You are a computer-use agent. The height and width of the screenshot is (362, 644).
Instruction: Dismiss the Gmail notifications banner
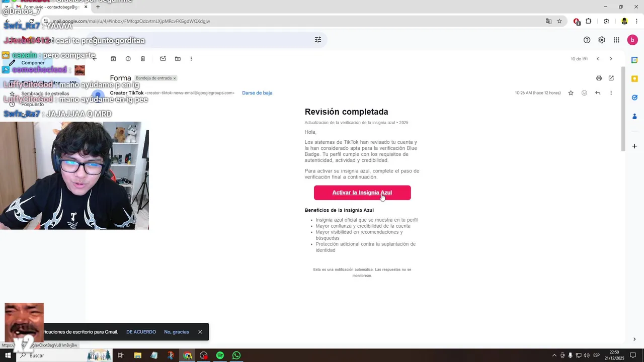coord(200,332)
